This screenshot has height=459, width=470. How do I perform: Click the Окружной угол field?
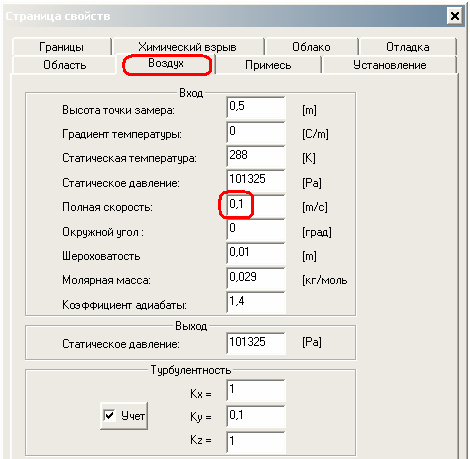click(256, 230)
